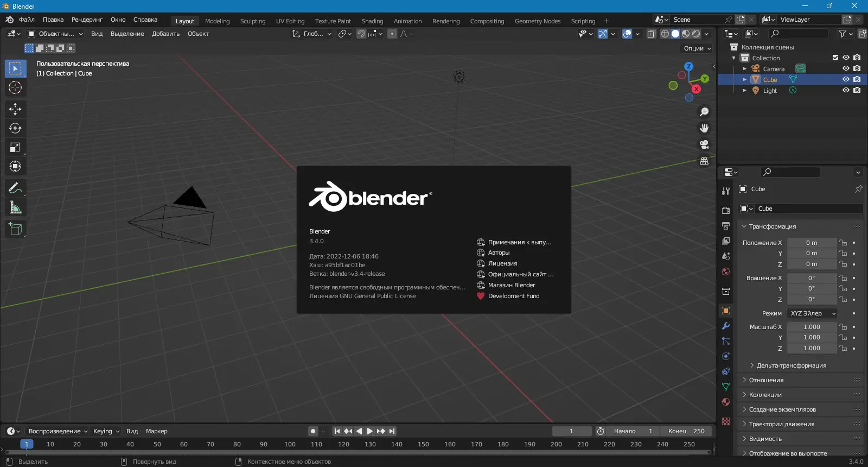Image resolution: width=868 pixels, height=467 pixels.
Task: Open rotation mode XYZ Эйлер dropdown
Action: [x=813, y=313]
